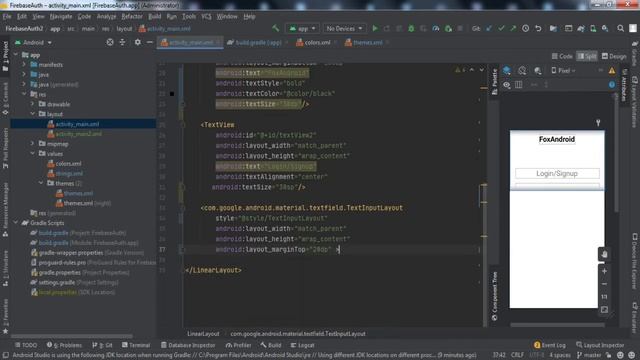The image size is (640, 360).
Task: Switch editor to Code view mode
Action: [562, 56]
